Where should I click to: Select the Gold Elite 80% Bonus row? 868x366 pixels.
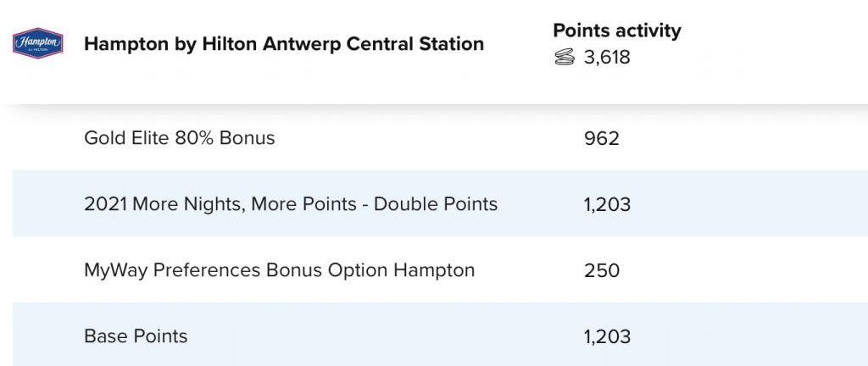tap(180, 137)
